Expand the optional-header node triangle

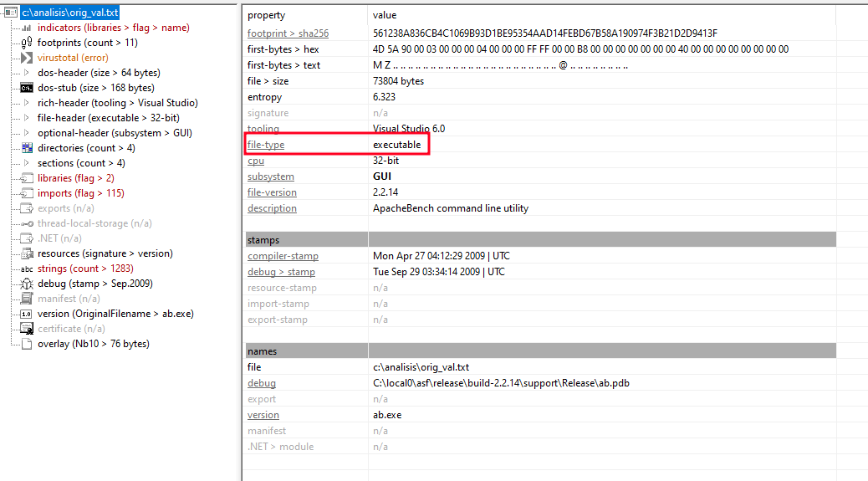(26, 133)
